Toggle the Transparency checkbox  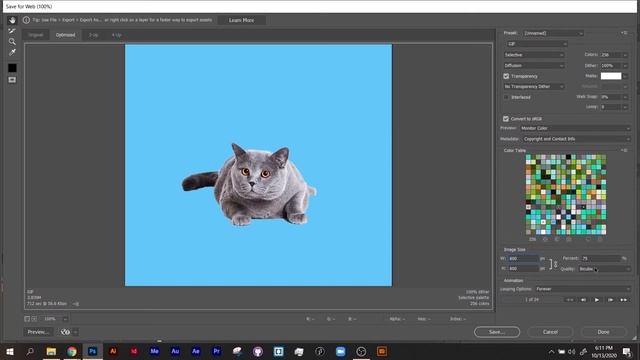tap(506, 76)
